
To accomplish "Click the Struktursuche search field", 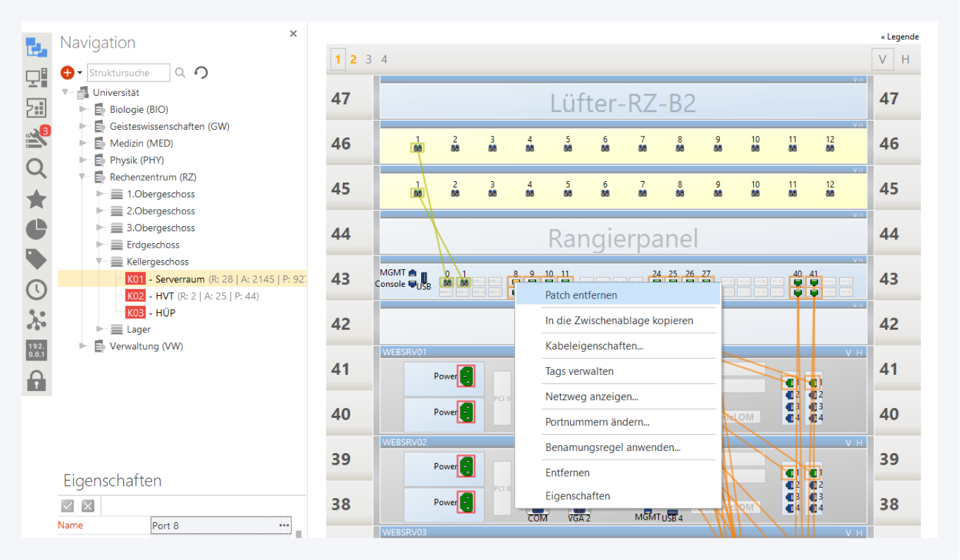I will 128,73.
